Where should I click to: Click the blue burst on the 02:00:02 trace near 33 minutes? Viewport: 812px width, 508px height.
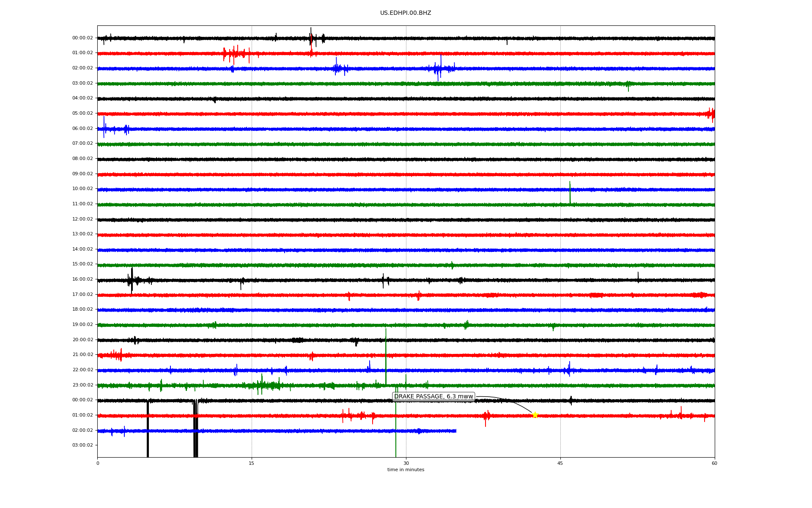click(440, 68)
